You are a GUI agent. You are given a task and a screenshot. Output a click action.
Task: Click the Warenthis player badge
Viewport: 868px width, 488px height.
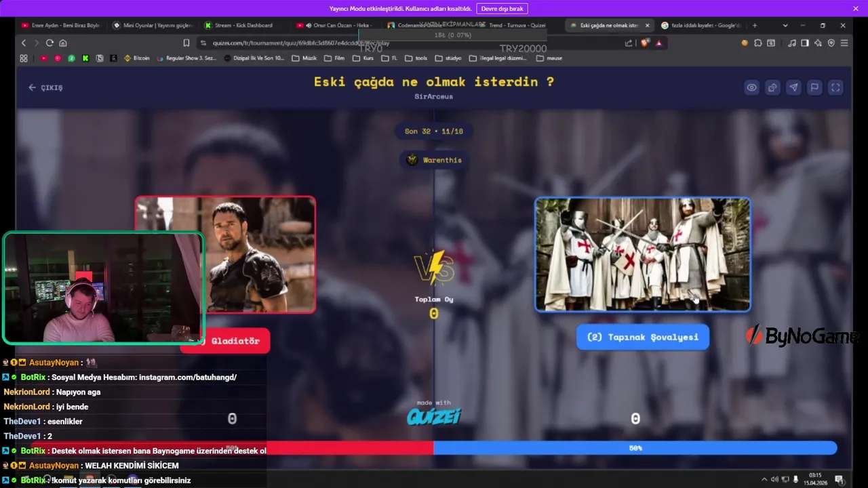click(x=434, y=160)
